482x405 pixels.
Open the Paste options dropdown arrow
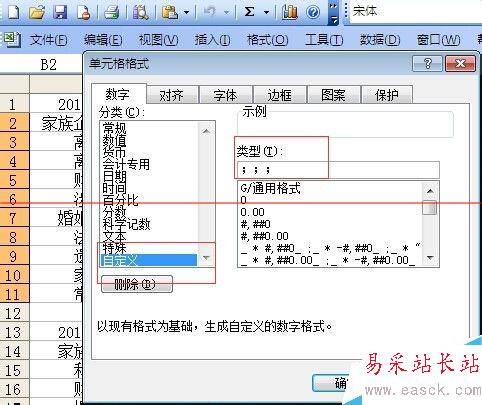coord(187,13)
